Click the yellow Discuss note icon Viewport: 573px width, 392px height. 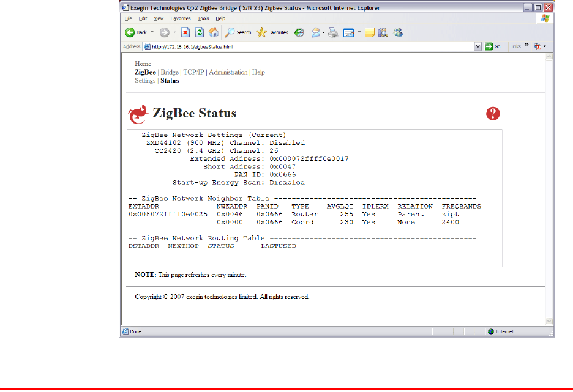point(370,33)
